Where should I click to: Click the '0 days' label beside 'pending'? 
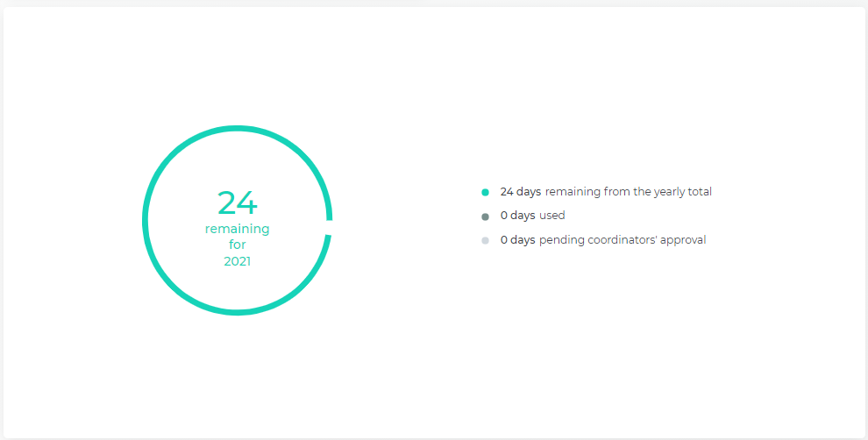[x=517, y=240]
